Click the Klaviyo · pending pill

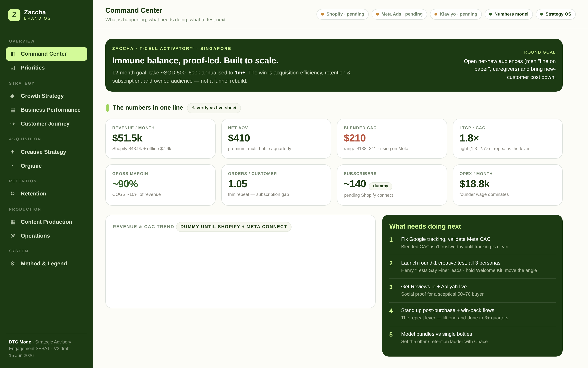coord(455,14)
